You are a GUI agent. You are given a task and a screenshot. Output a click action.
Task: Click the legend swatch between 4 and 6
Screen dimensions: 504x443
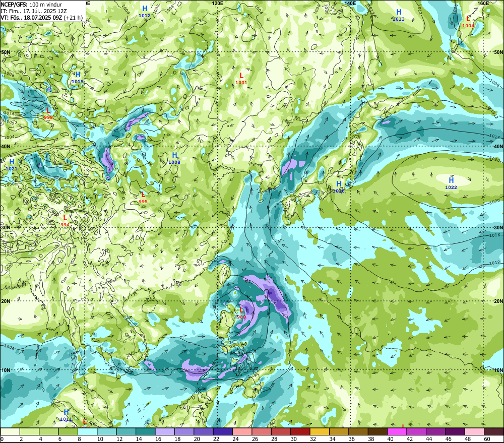pyautogui.click(x=49, y=431)
